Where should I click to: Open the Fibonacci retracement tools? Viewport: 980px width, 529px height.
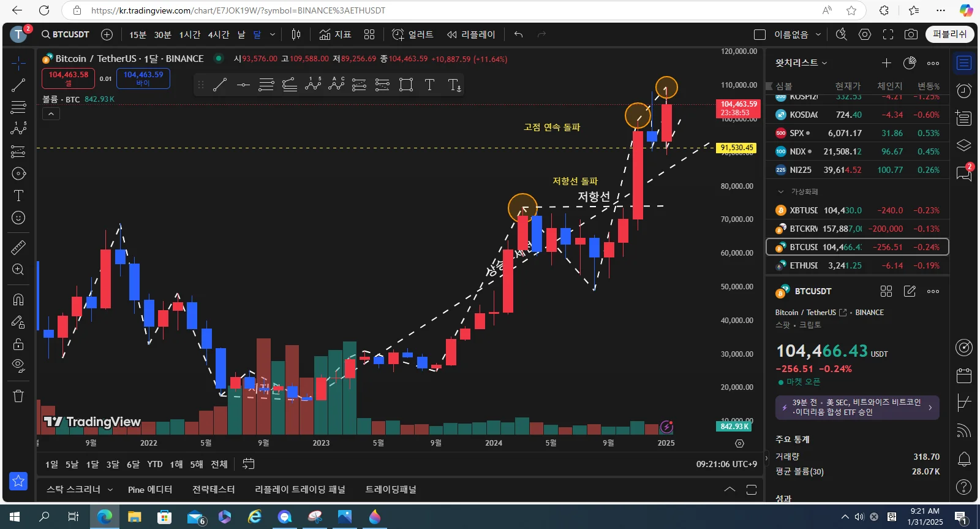(x=18, y=107)
